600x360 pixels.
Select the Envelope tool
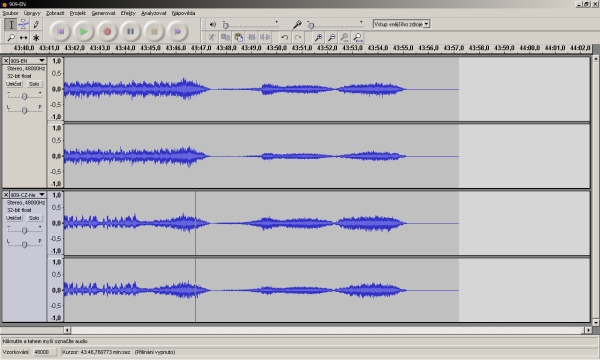23,24
